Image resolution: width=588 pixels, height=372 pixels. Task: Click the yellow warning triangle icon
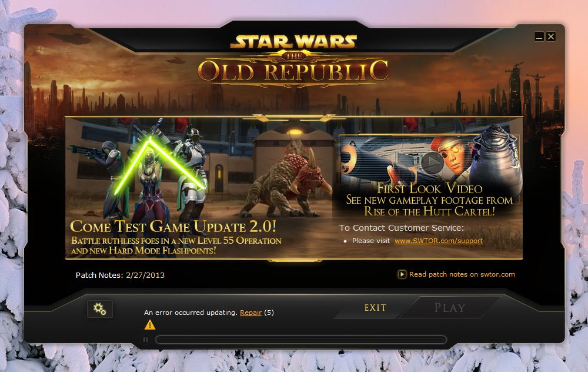tap(149, 325)
